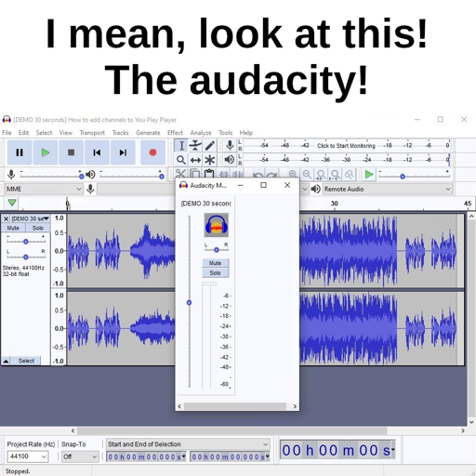The image size is (476, 476).
Task: Toggle Solo on the track panel
Action: 38,228
